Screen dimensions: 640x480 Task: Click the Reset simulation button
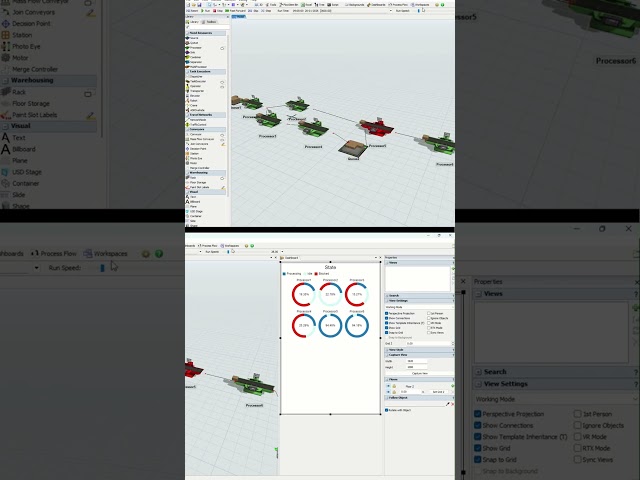[x=191, y=11]
